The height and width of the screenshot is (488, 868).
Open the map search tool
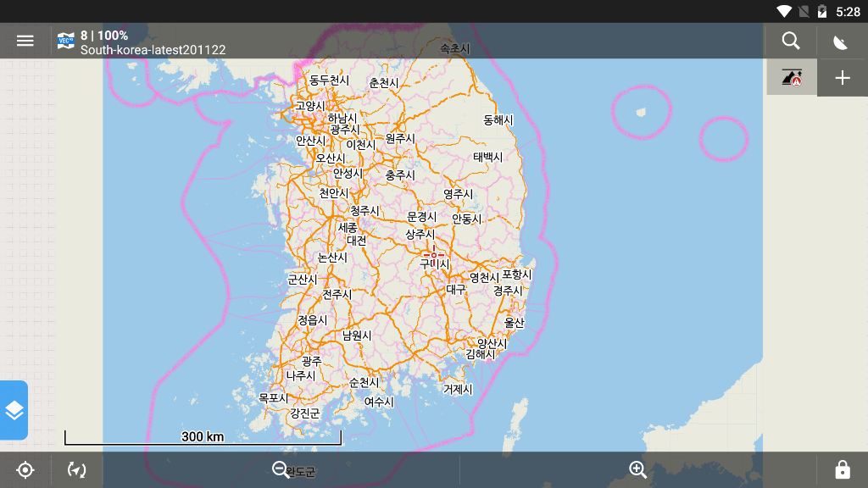(x=790, y=40)
